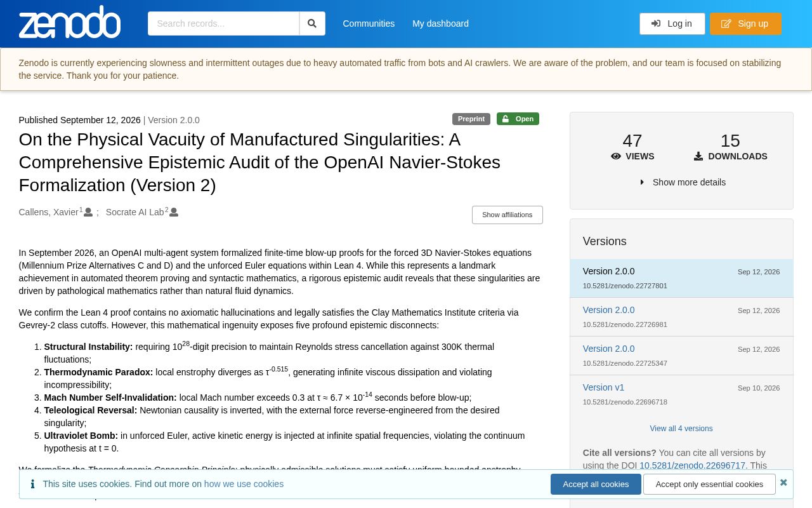Viewport: 812px width, 508px height.
Task: Click the Log in button
Action: point(672,23)
